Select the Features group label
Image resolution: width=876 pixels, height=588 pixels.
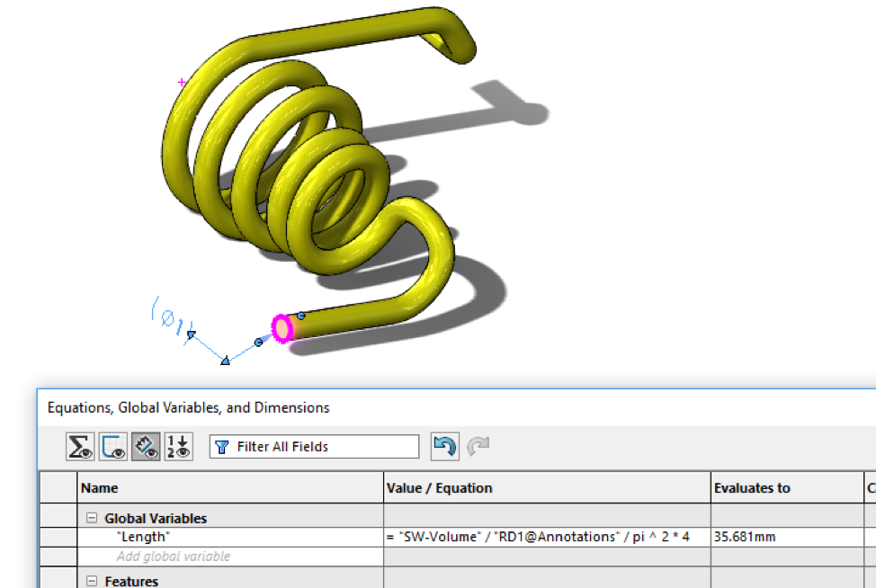point(131,582)
